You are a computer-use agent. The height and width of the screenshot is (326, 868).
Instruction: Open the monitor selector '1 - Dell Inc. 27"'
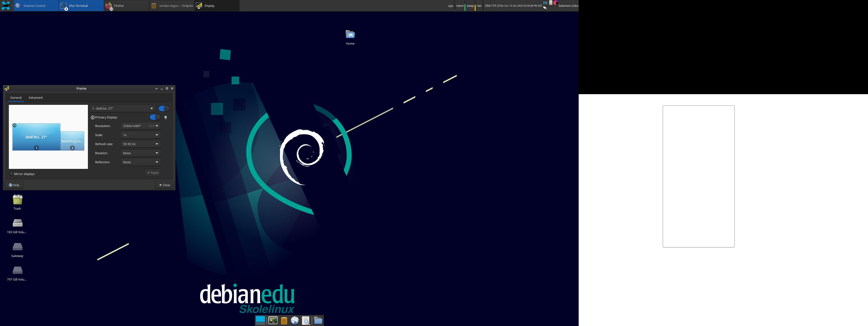(123, 108)
